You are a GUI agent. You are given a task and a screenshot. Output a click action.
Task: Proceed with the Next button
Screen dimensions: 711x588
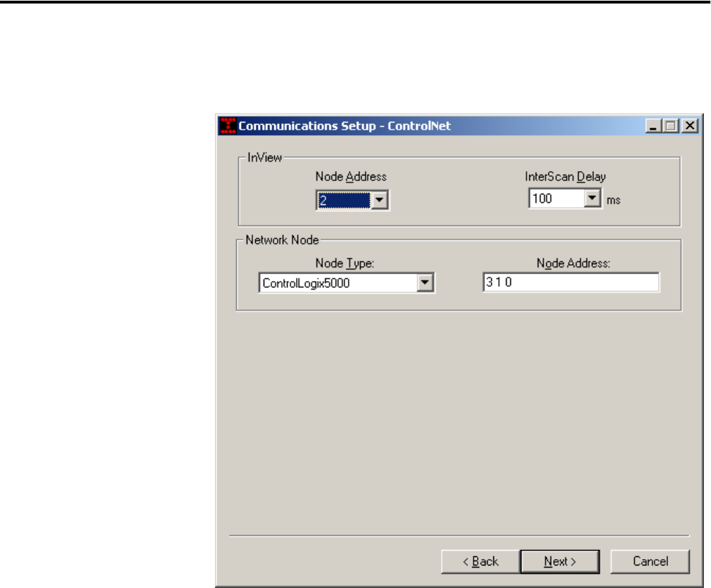pyautogui.click(x=560, y=562)
